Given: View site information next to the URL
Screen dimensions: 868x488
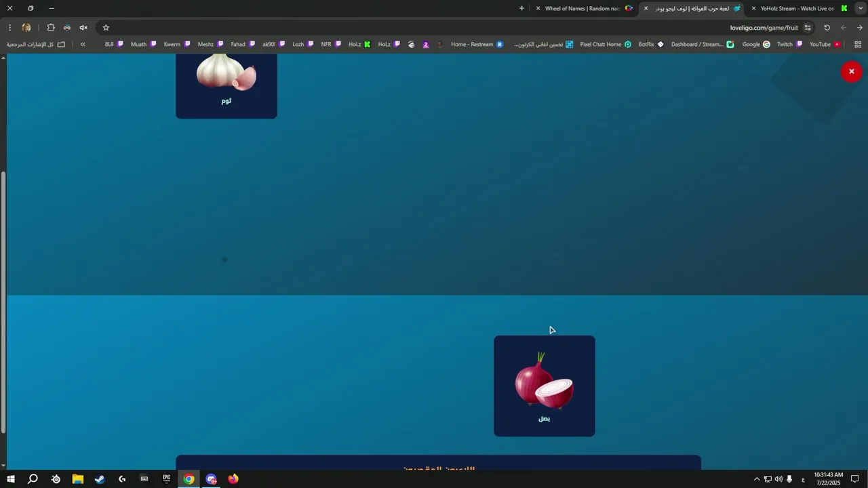Looking at the screenshot, I should pos(808,28).
